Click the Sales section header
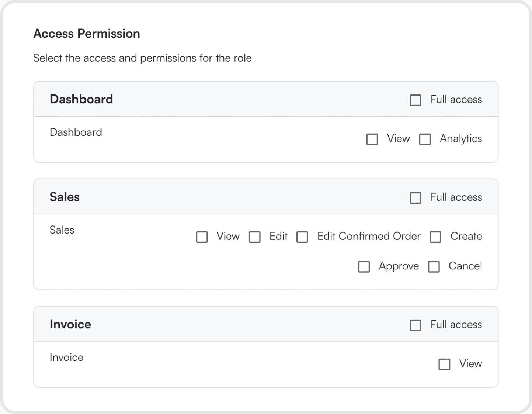Image resolution: width=532 pixels, height=414 pixels. click(x=65, y=197)
